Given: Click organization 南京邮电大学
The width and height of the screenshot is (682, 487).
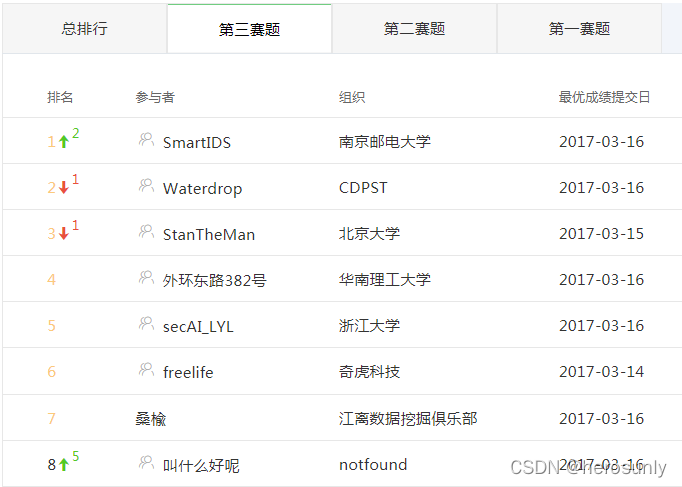Looking at the screenshot, I should [384, 142].
